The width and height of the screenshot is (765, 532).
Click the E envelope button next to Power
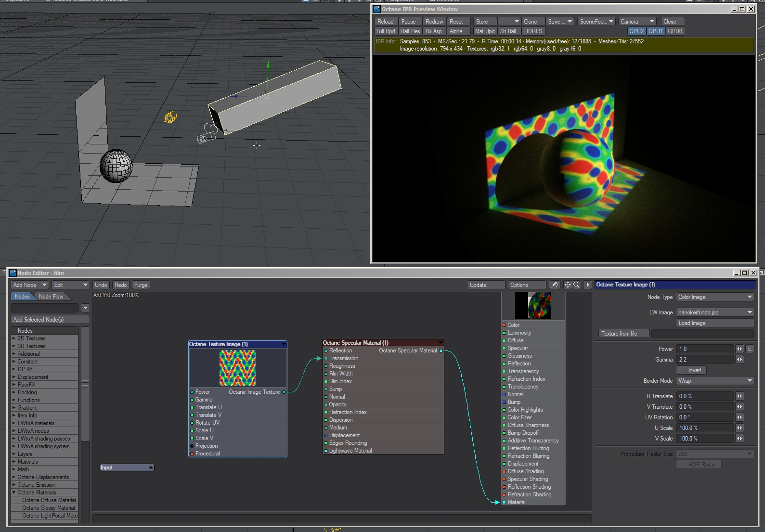750,349
